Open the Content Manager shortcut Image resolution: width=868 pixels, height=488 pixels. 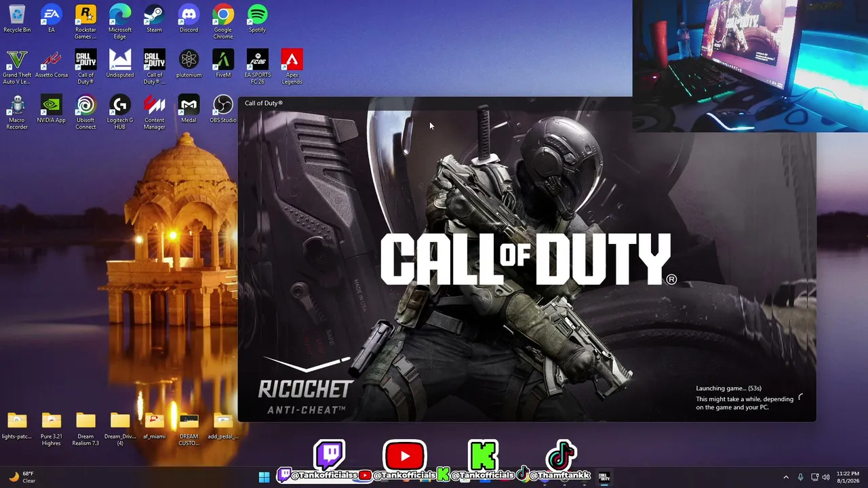(x=155, y=113)
